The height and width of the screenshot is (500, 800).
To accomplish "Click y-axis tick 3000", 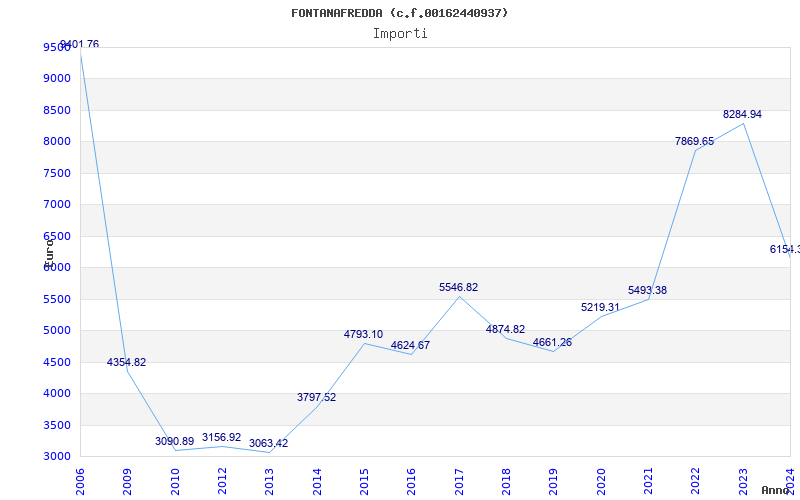I will (57, 457).
